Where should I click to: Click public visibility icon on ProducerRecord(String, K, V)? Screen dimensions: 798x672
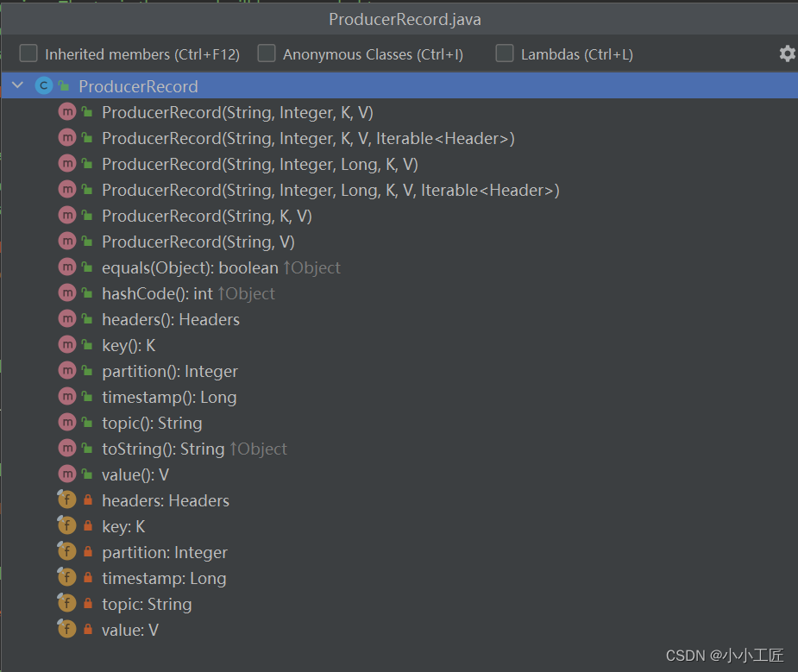click(x=87, y=215)
